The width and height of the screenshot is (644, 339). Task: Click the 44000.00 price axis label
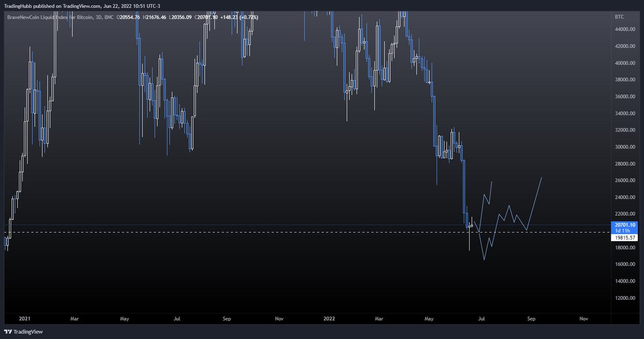[625, 30]
